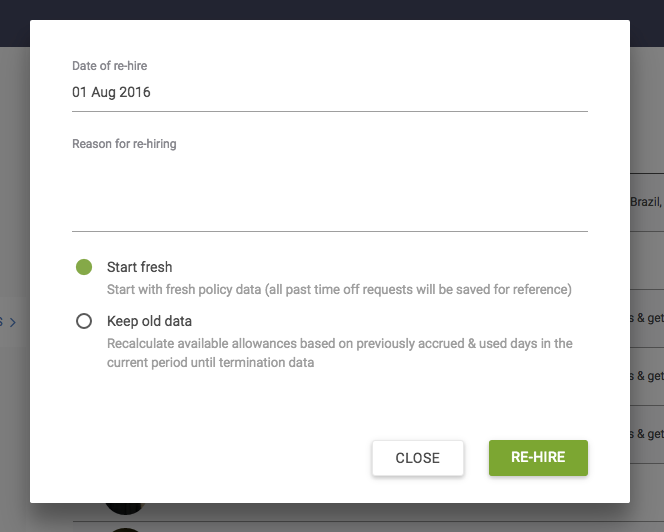Click the "Reason for re-hiring" field label
The height and width of the screenshot is (532, 664).
coord(124,144)
